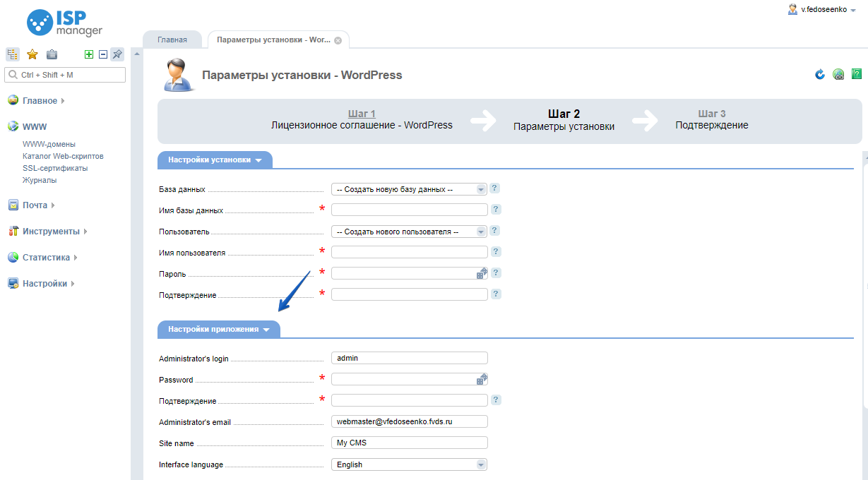Click the globe link icon in header
This screenshot has width=868, height=480.
coord(838,74)
